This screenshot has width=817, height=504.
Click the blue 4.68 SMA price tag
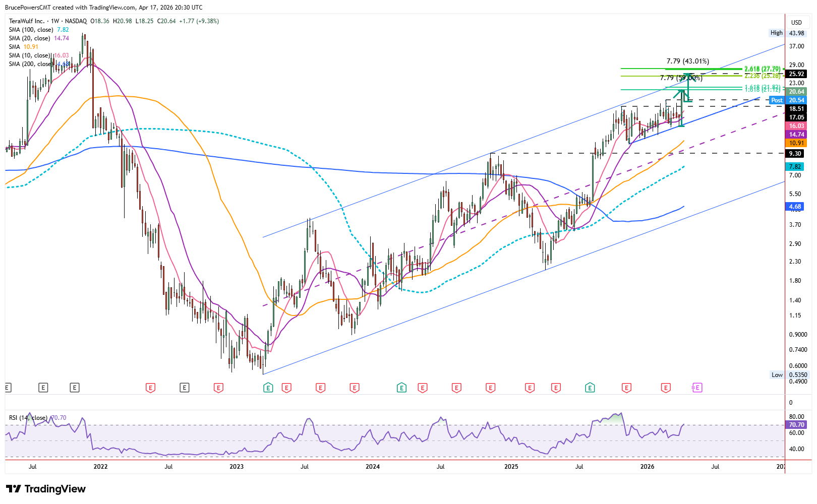pyautogui.click(x=795, y=207)
